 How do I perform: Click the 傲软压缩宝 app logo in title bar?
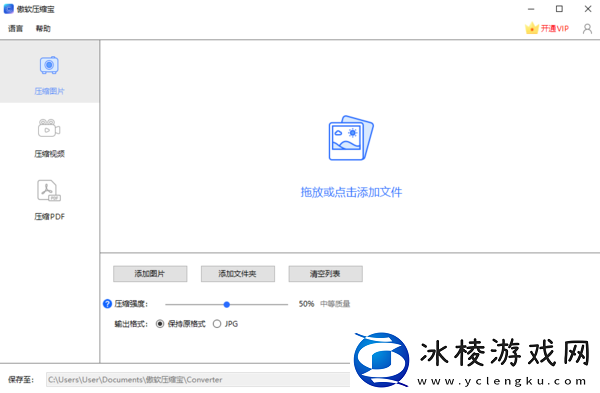coord(8,9)
